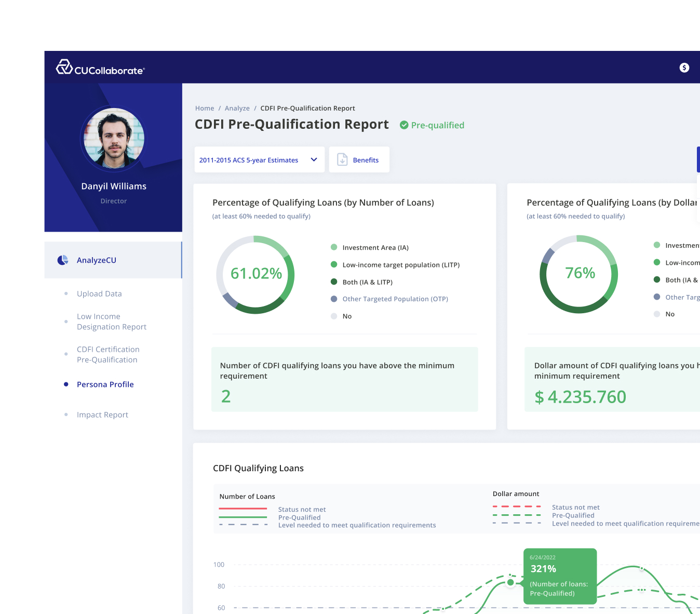Click the green Pre-qualified checkmark icon
This screenshot has width=700, height=614.
coord(403,125)
